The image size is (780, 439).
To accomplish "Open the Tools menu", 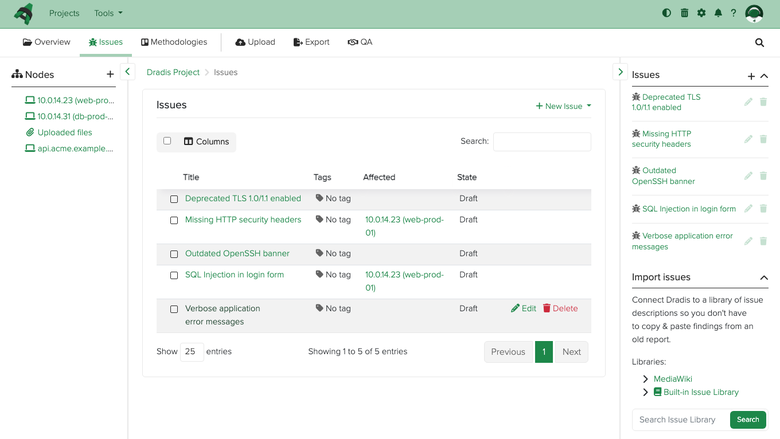I will pos(108,13).
